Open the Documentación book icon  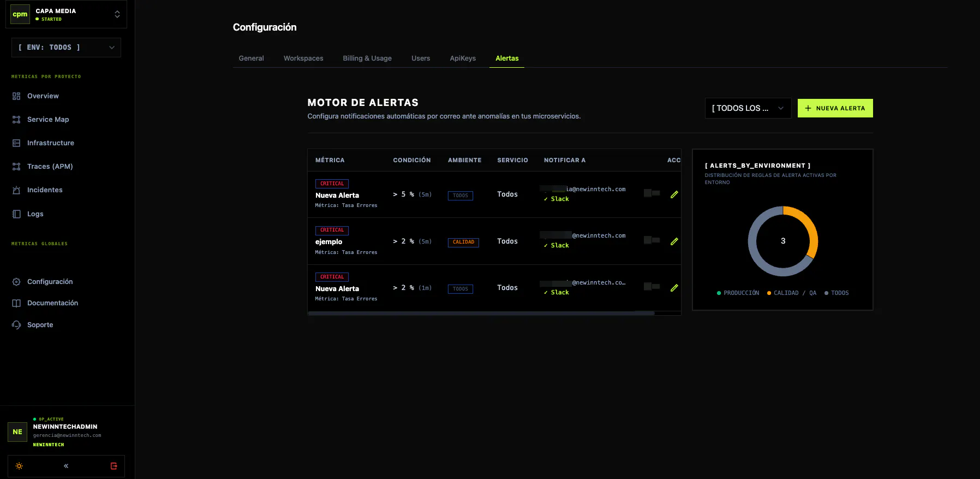[x=16, y=303]
